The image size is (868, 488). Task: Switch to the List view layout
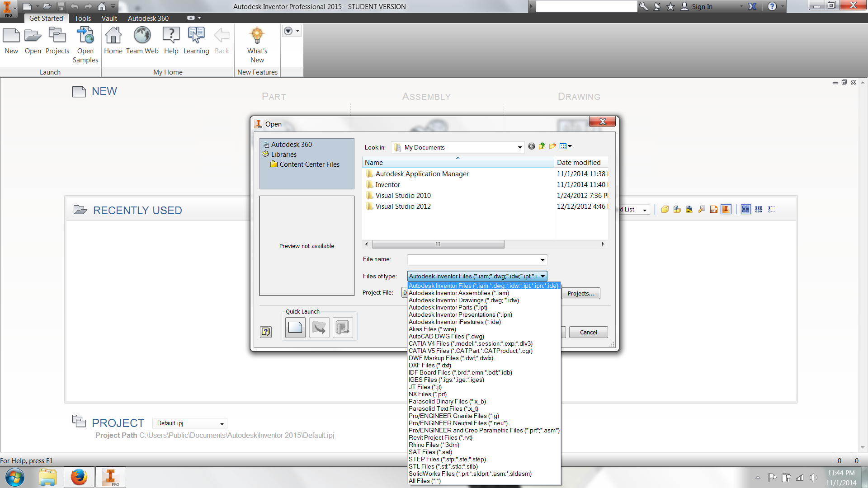pyautogui.click(x=772, y=209)
